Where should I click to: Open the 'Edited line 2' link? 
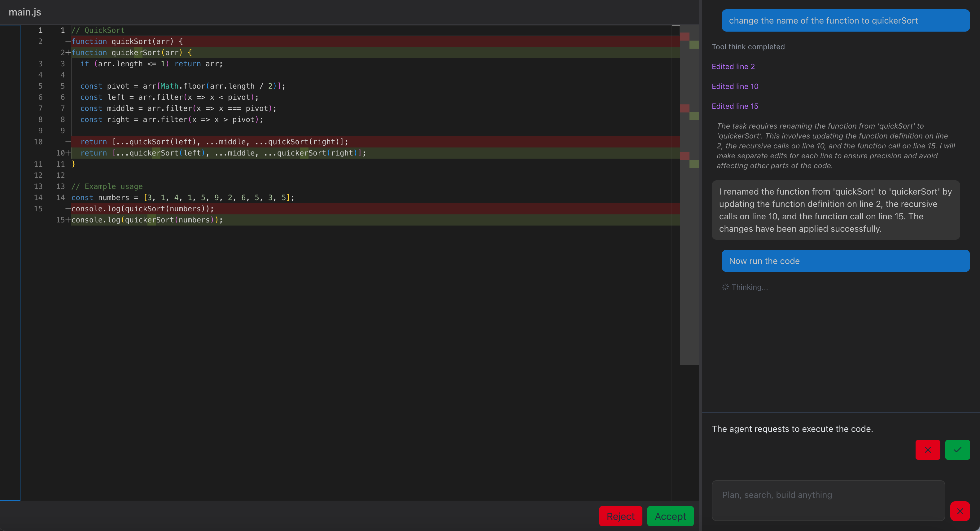pos(733,67)
